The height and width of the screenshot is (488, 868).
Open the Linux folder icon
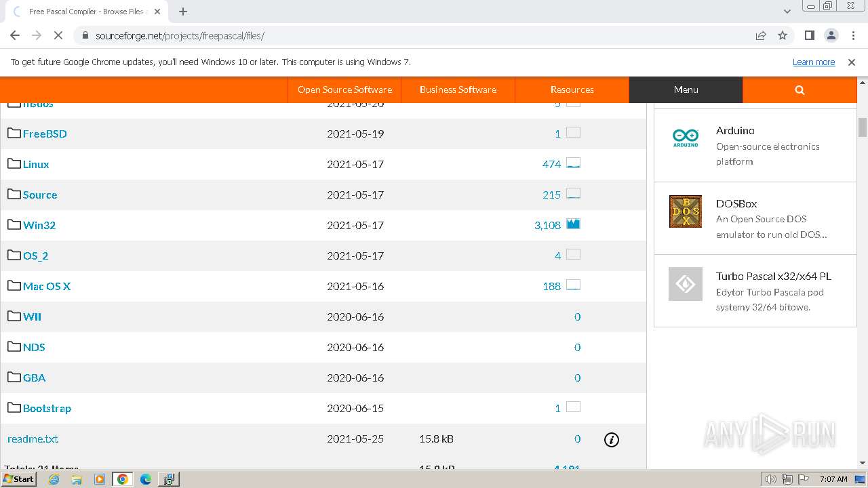(14, 163)
